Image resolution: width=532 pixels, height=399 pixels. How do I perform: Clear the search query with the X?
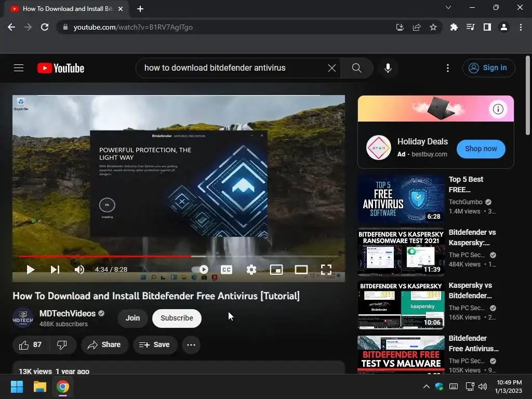[332, 68]
